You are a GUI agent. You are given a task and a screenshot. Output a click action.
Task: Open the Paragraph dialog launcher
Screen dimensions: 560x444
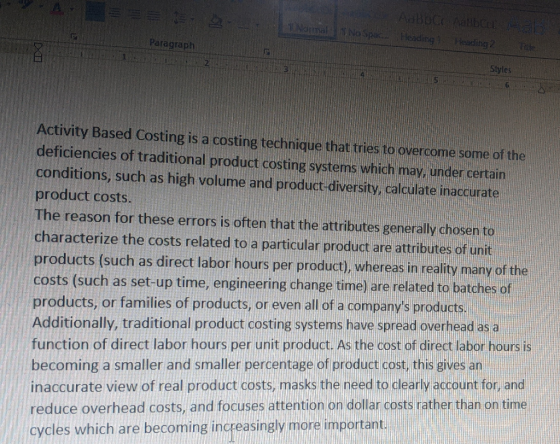click(x=266, y=52)
